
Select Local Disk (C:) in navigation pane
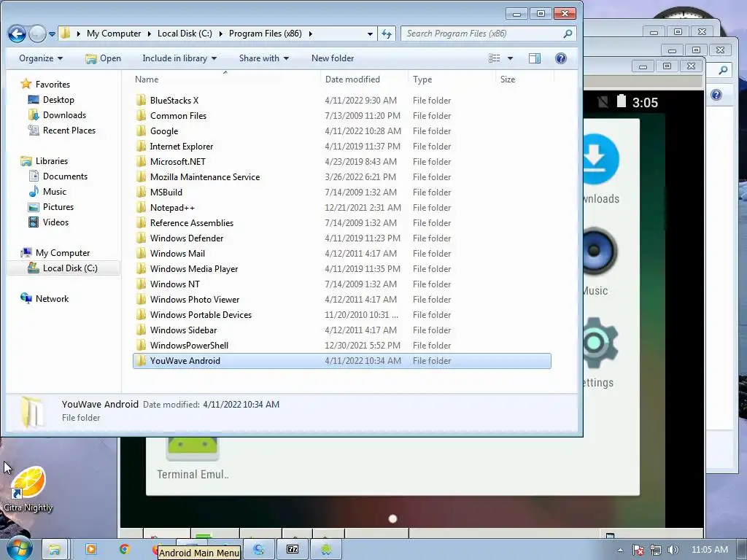pyautogui.click(x=70, y=268)
